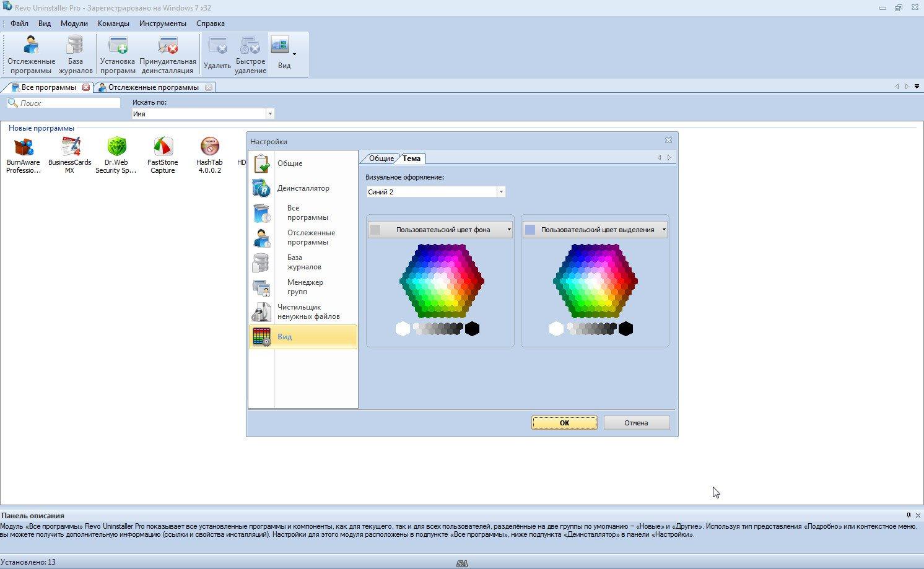Image resolution: width=924 pixels, height=569 pixels.
Task: Click the Удалить toolbar button
Action: 217,54
